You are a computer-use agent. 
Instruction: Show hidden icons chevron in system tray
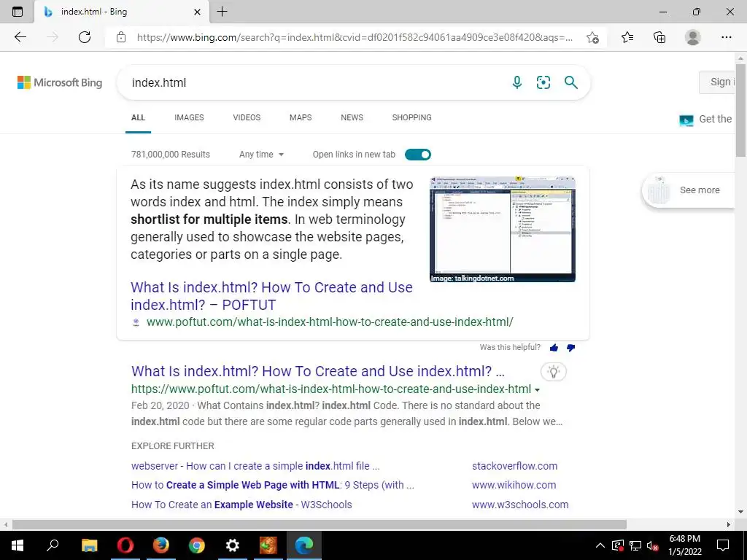click(600, 545)
